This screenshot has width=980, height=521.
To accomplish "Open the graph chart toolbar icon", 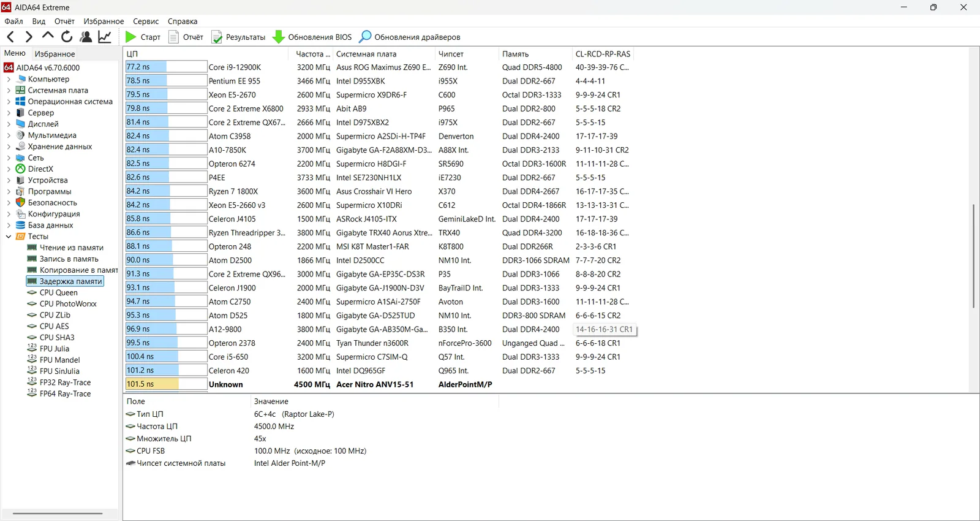I will (105, 37).
